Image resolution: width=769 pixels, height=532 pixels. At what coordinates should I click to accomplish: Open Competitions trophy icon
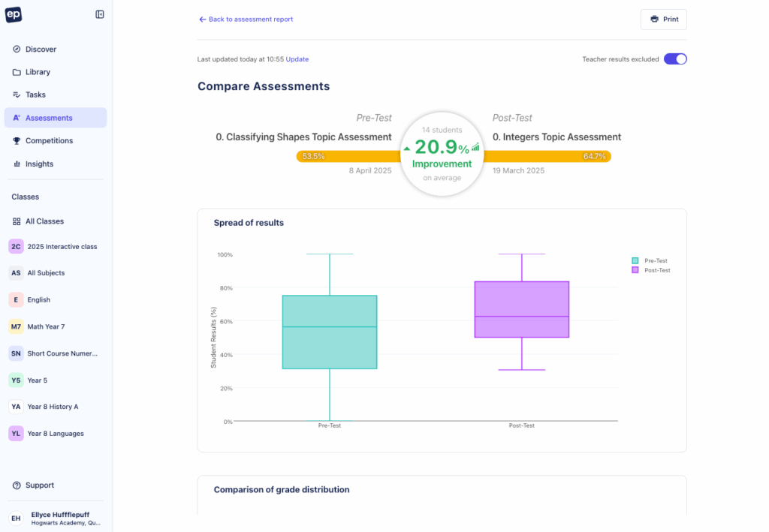[17, 141]
